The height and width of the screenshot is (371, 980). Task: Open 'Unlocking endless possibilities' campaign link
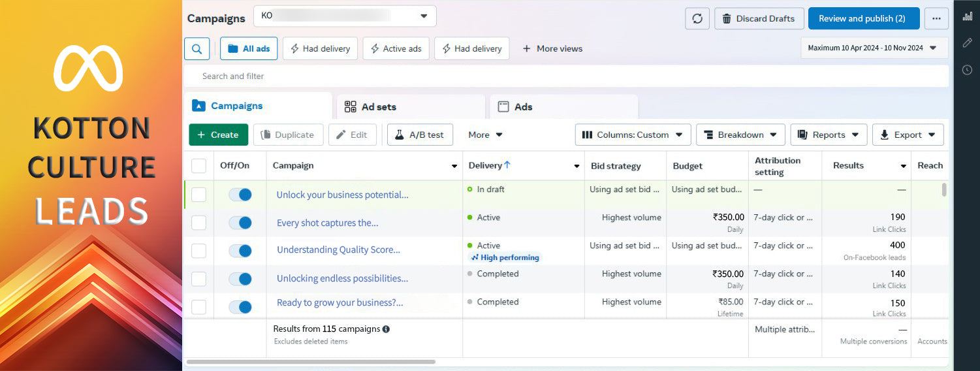[342, 278]
